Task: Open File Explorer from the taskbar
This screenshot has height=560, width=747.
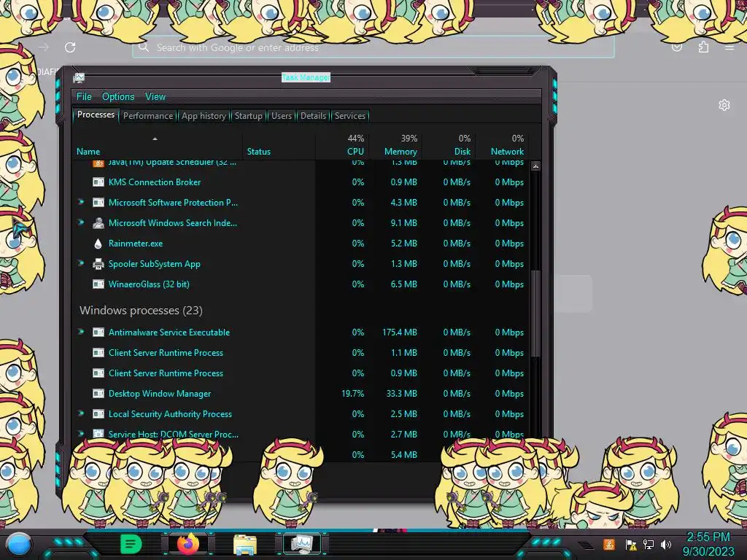Action: coord(245,545)
